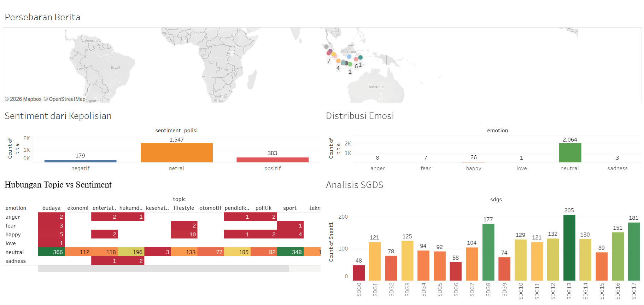This screenshot has height=305, width=644.
Task: Click the sport topic column header
Action: pos(290,208)
